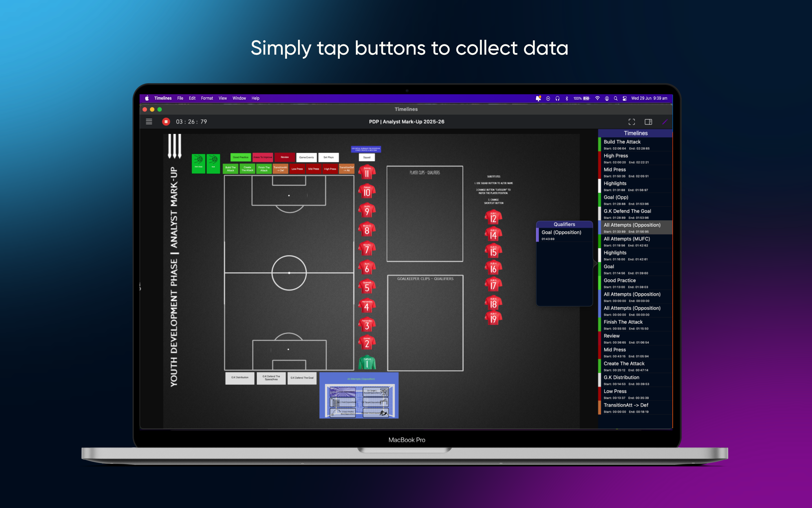Tap the Blocked Shot (Opposition) button

click(x=376, y=413)
